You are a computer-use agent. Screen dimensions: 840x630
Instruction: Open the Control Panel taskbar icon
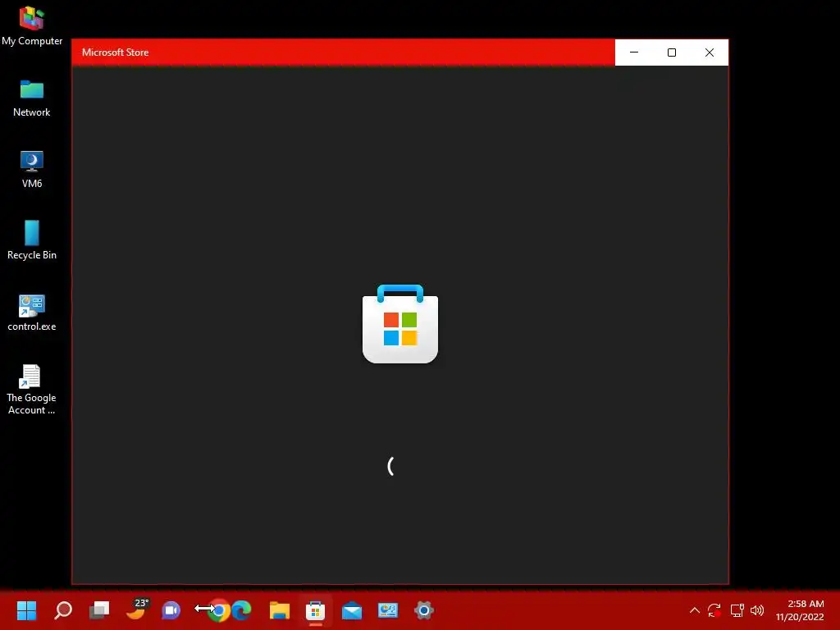[x=388, y=610]
